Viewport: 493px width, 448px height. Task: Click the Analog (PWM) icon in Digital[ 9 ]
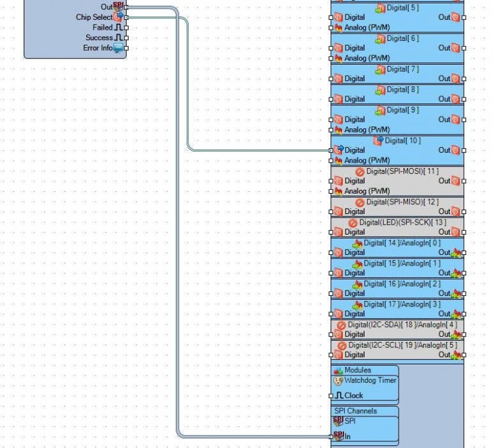click(x=338, y=130)
